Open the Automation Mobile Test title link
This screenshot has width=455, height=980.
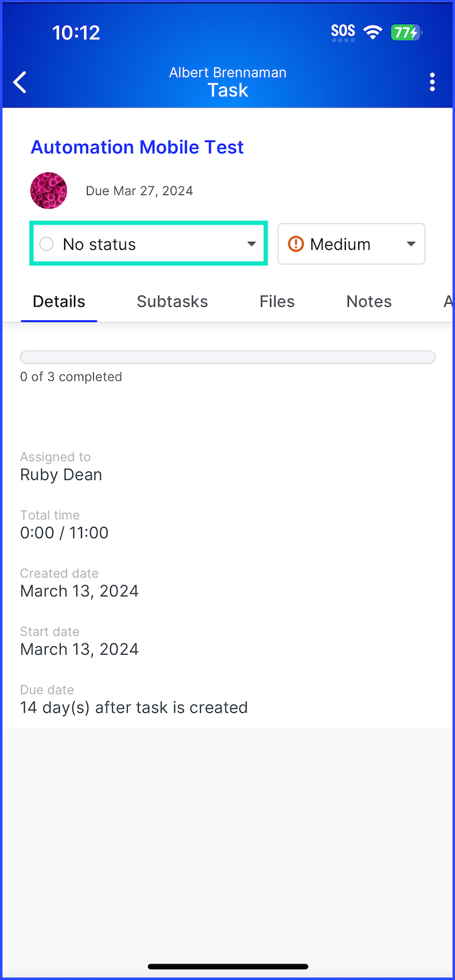[x=137, y=147]
